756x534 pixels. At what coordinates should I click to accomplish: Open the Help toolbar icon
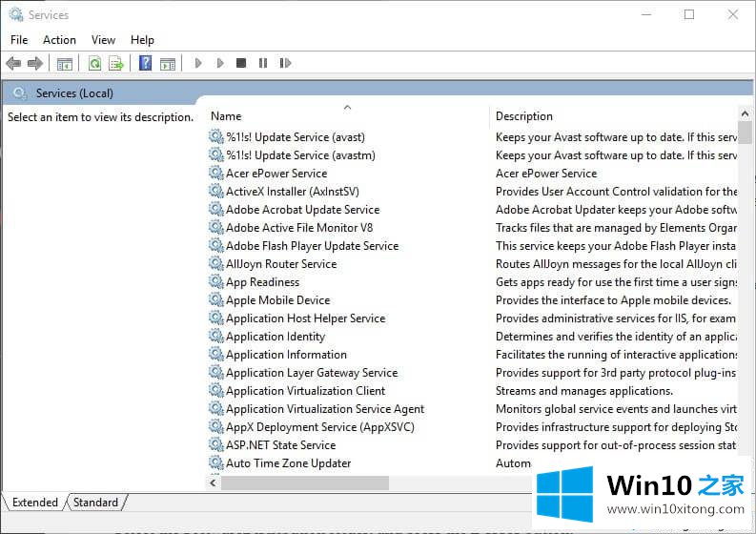tap(145, 63)
